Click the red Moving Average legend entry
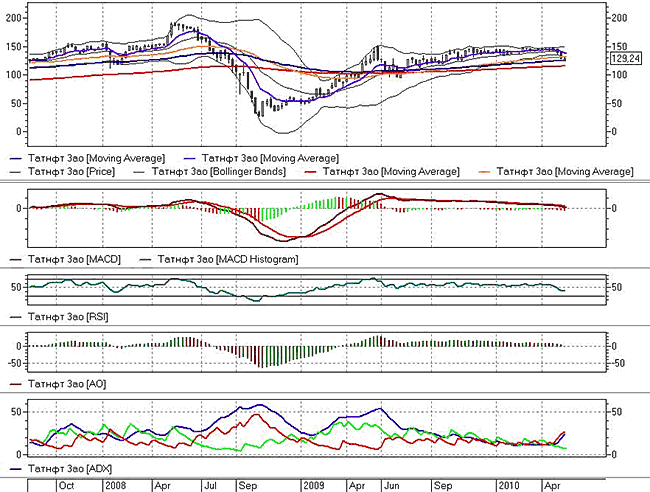The width and height of the screenshot is (650, 492). pyautogui.click(x=382, y=171)
